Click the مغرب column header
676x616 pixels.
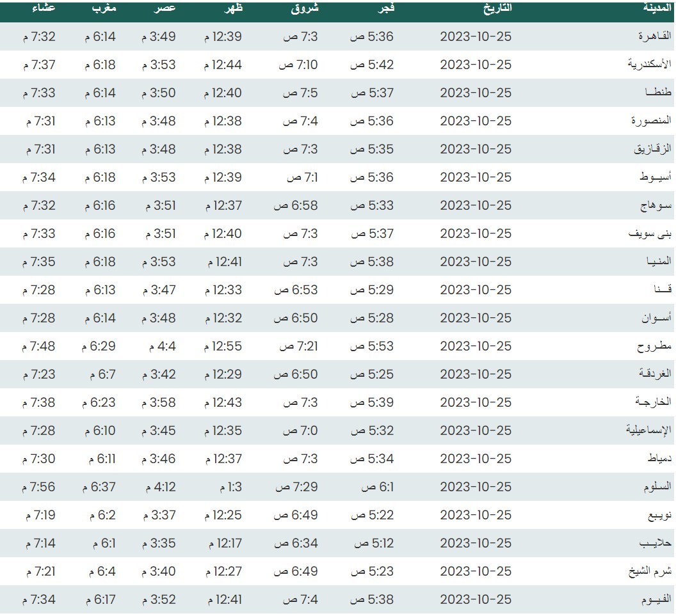[x=104, y=8]
